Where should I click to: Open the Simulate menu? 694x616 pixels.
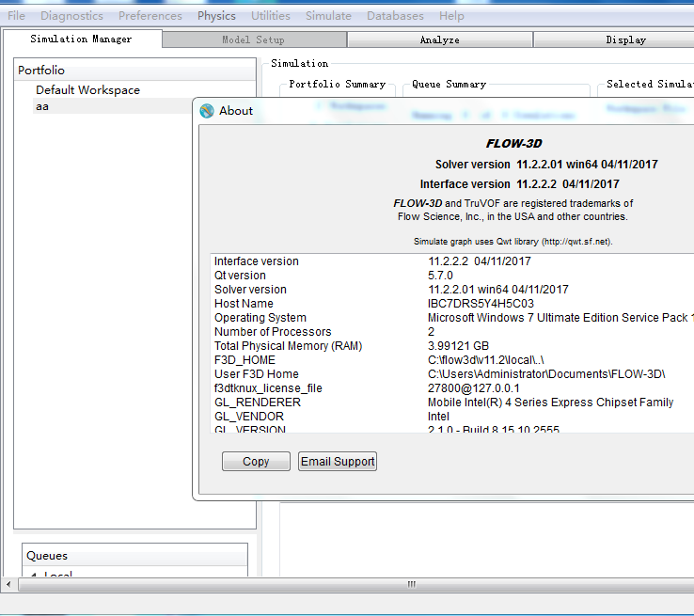point(328,16)
